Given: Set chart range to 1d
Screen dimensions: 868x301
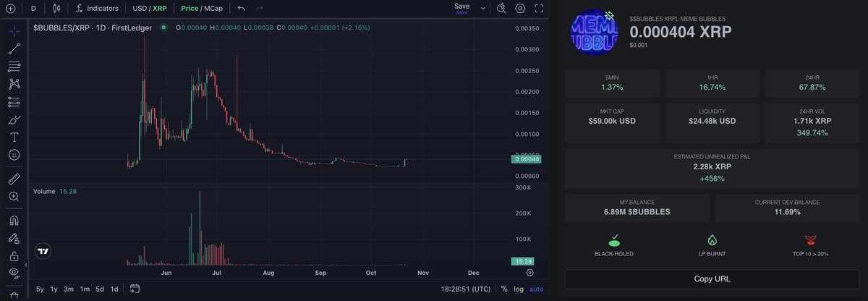Looking at the screenshot, I should (x=114, y=289).
